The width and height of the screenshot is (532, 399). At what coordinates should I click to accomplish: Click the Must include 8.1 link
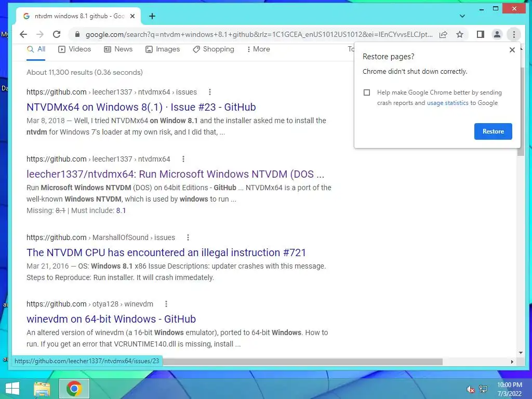[x=121, y=210]
